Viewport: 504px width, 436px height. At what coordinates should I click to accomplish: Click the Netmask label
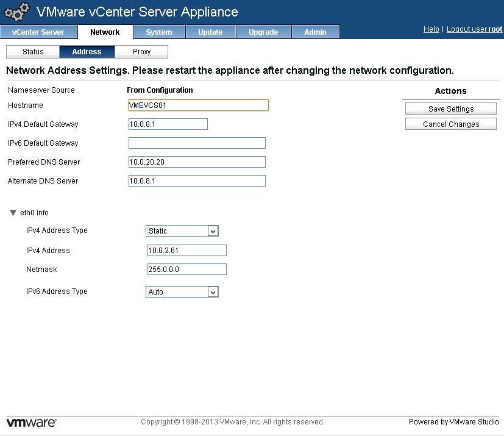tap(41, 269)
